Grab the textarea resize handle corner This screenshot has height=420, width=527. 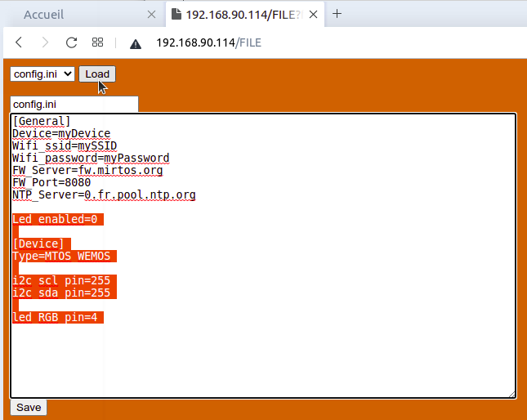(511, 393)
